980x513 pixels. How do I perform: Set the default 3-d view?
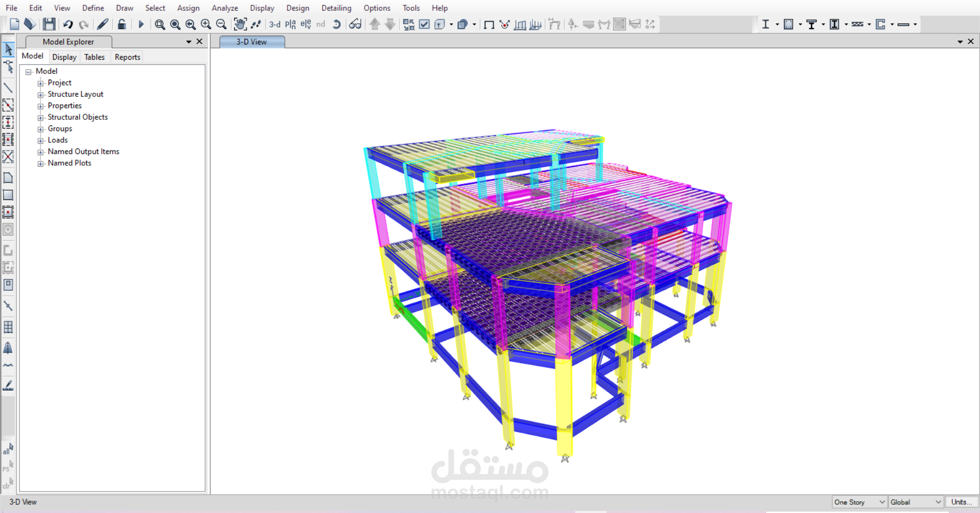pyautogui.click(x=275, y=24)
